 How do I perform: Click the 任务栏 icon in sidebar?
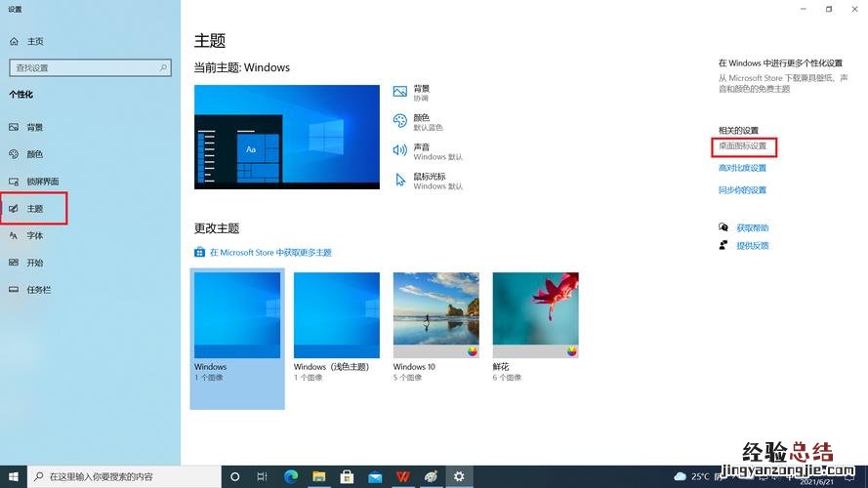point(14,290)
